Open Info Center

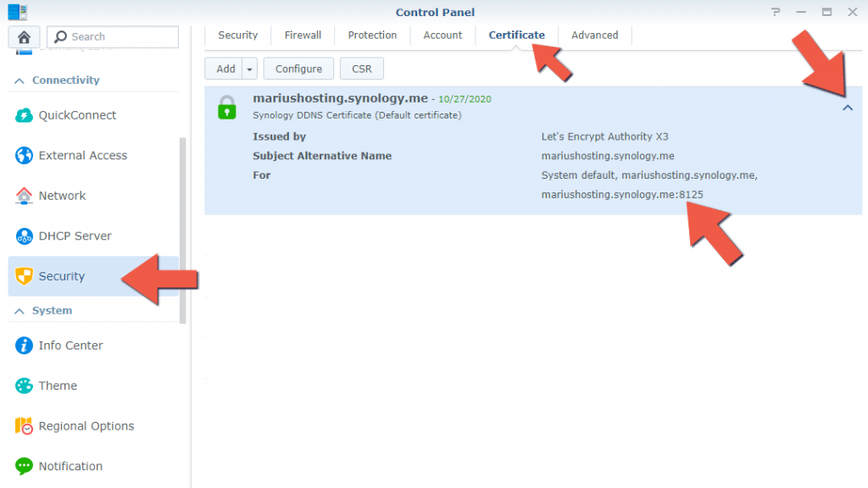68,345
